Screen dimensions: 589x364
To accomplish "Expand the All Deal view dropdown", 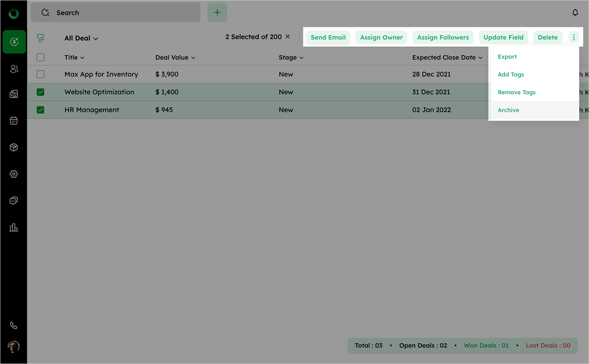I will coord(81,38).
